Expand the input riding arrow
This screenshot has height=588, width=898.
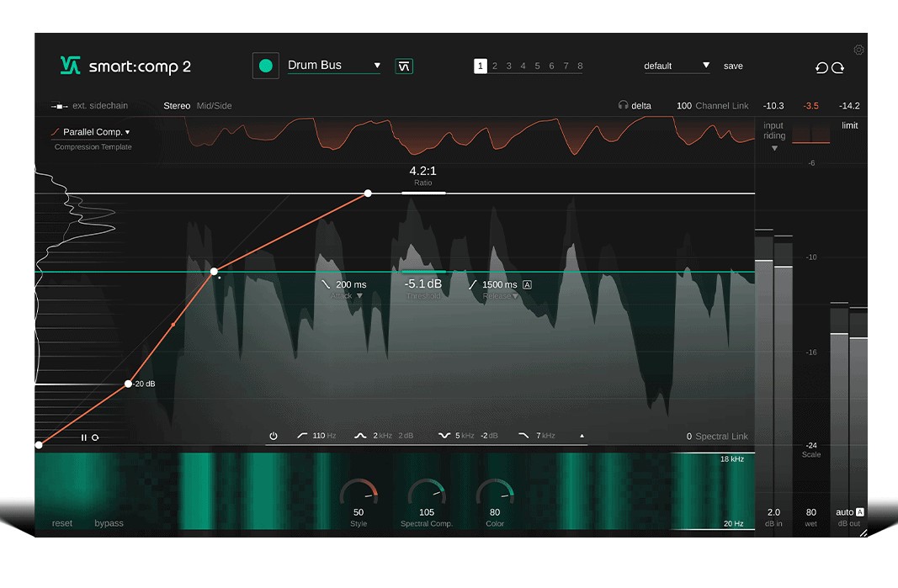774,148
